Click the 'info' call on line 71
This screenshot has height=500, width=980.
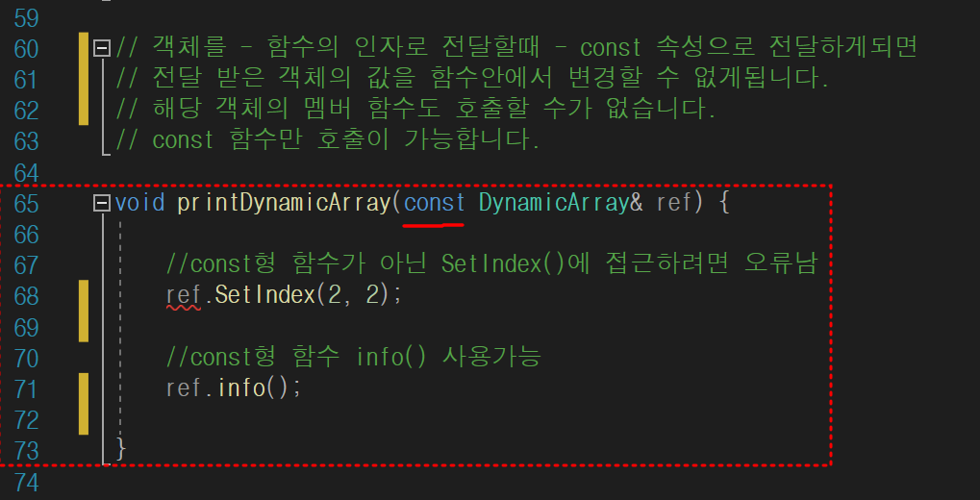[241, 388]
